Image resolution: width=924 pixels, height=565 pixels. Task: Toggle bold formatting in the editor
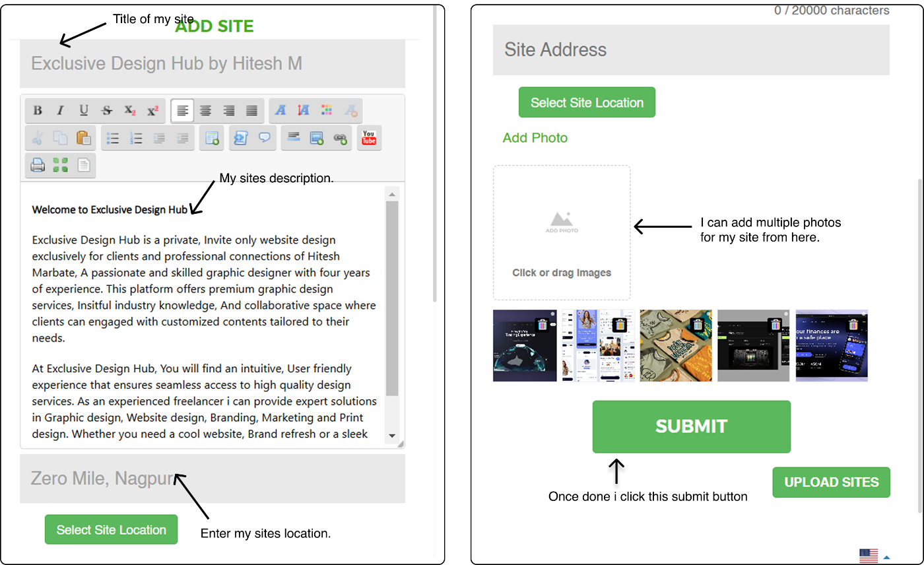tap(38, 111)
